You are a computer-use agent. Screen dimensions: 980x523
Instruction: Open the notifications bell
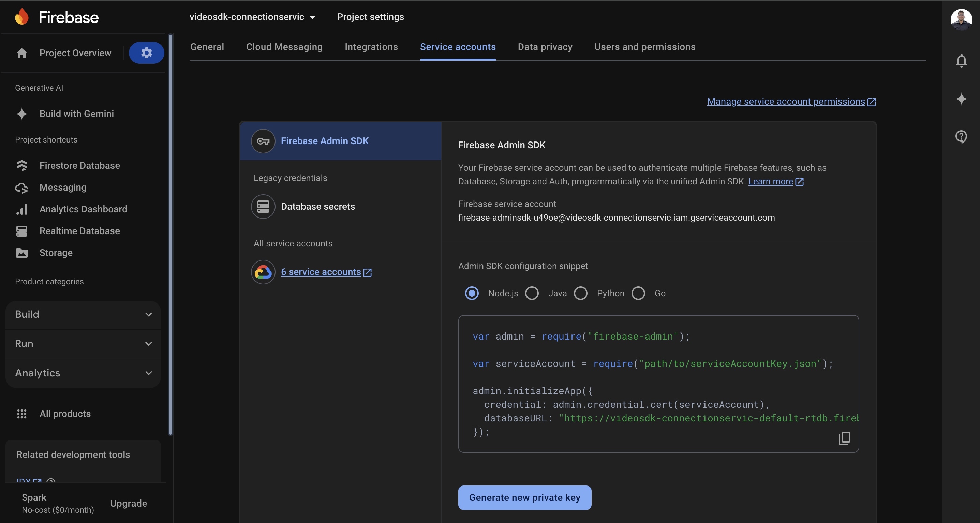tap(961, 60)
